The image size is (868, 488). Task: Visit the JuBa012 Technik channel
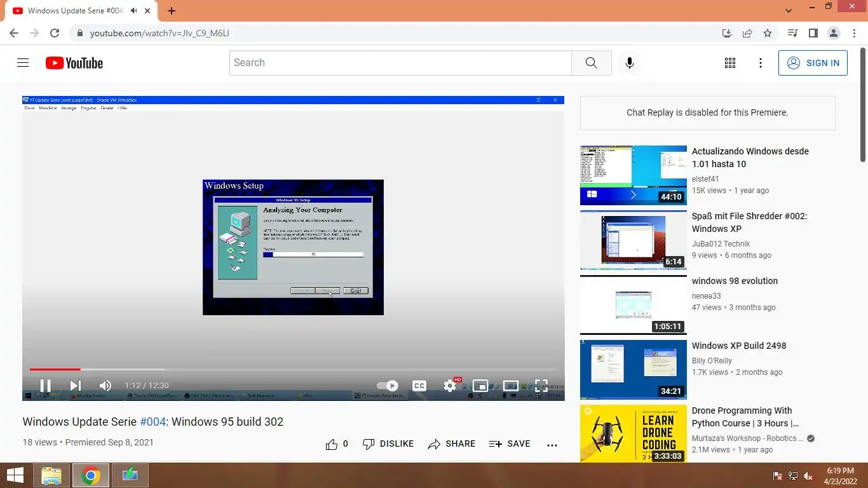click(x=721, y=244)
